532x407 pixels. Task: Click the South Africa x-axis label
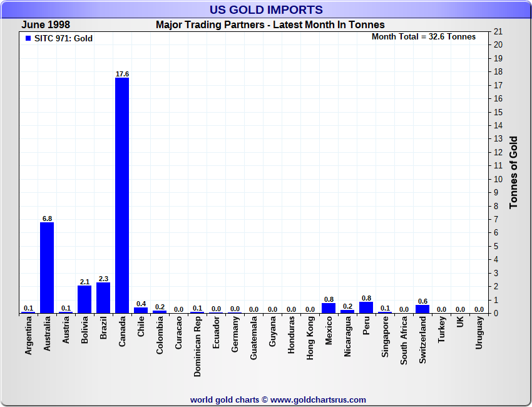(404, 339)
